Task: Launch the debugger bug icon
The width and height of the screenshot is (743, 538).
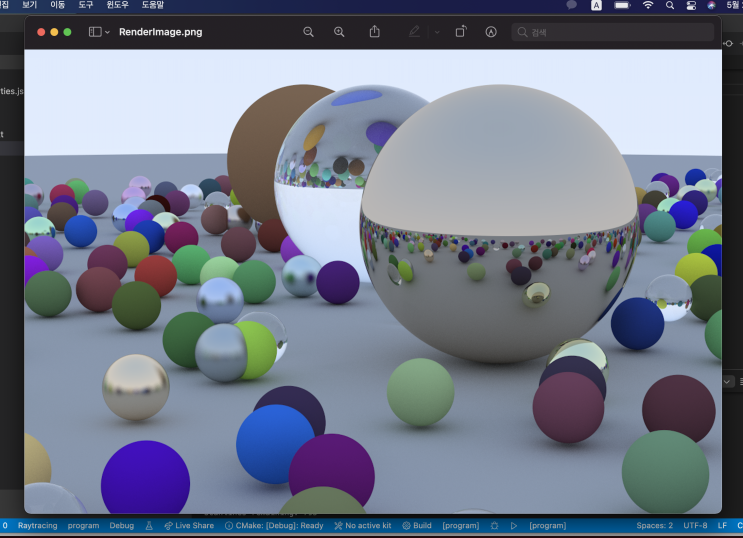Action: pyautogui.click(x=495, y=525)
